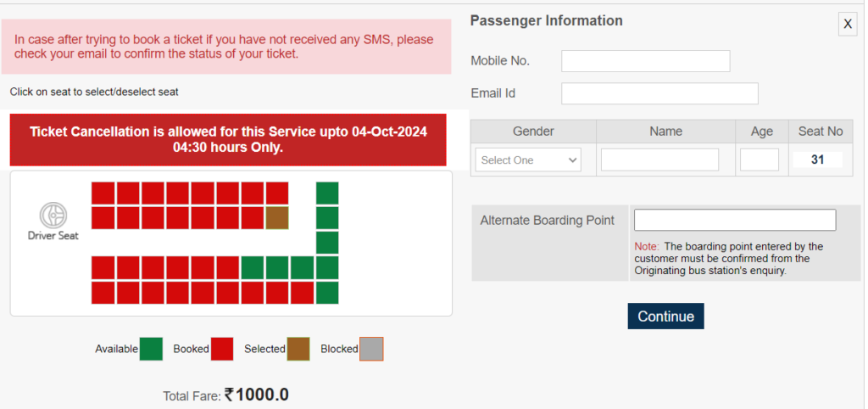Click the Blocked grey legend swatch
This screenshot has height=409, width=868.
click(371, 349)
